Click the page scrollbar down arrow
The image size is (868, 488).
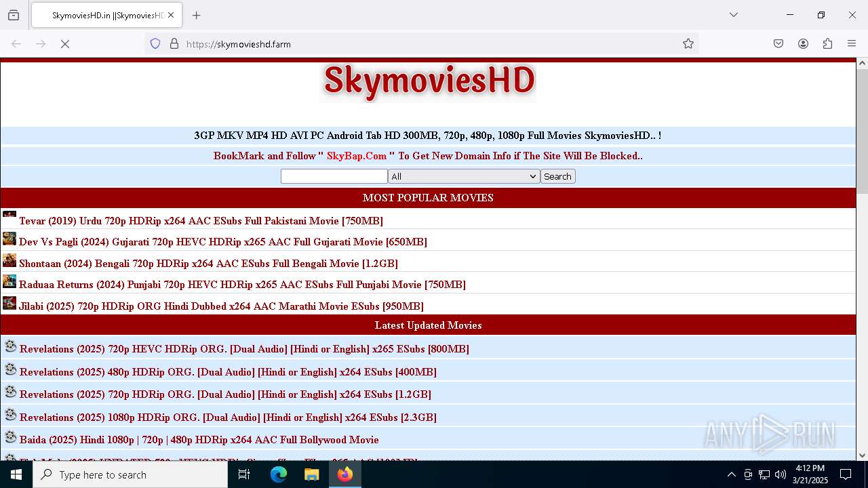point(862,455)
